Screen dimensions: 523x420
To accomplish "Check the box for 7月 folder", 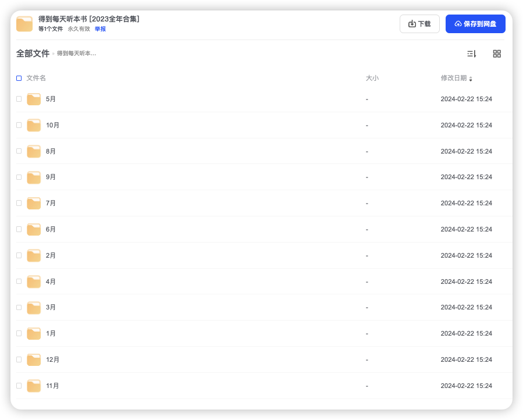I will pos(19,203).
